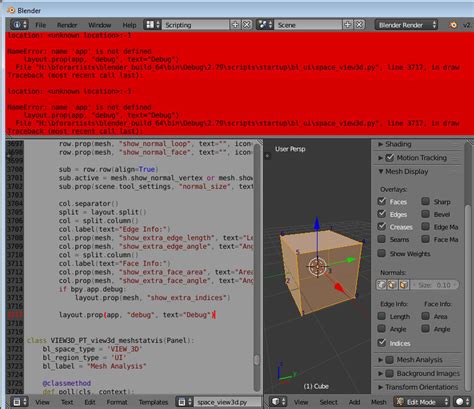Click the scene browse icon
This screenshot has height=409, width=474.
coord(265,25)
